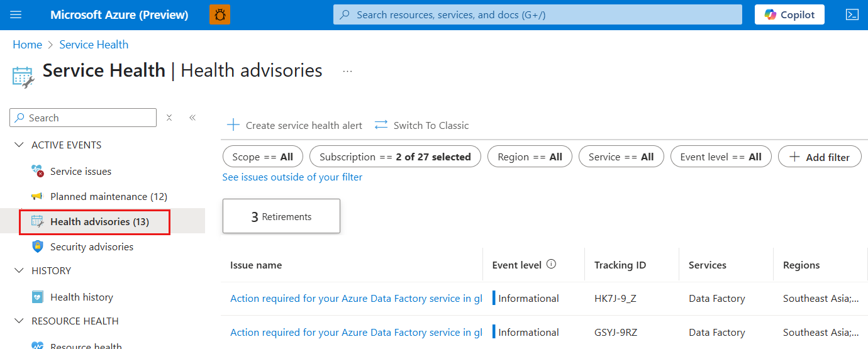Image resolution: width=868 pixels, height=349 pixels.
Task: Open Planned maintenance in the sidebar
Action: click(x=108, y=197)
